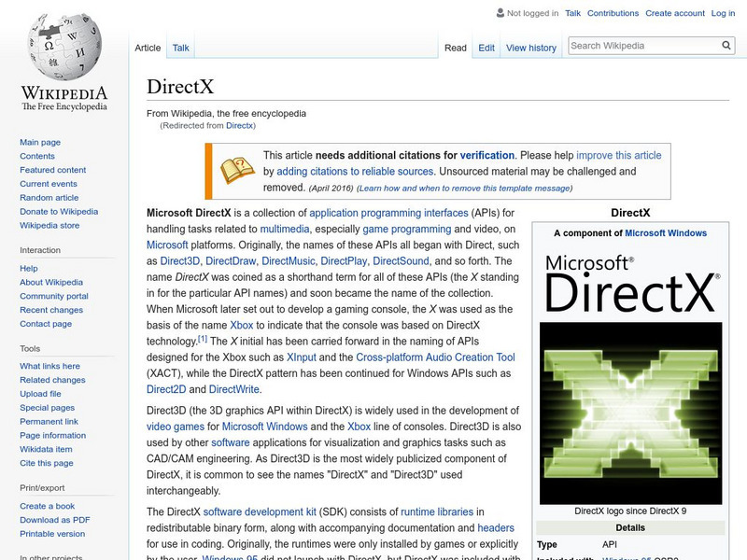Open the DirectSound link
The height and width of the screenshot is (560, 747).
[x=401, y=261]
